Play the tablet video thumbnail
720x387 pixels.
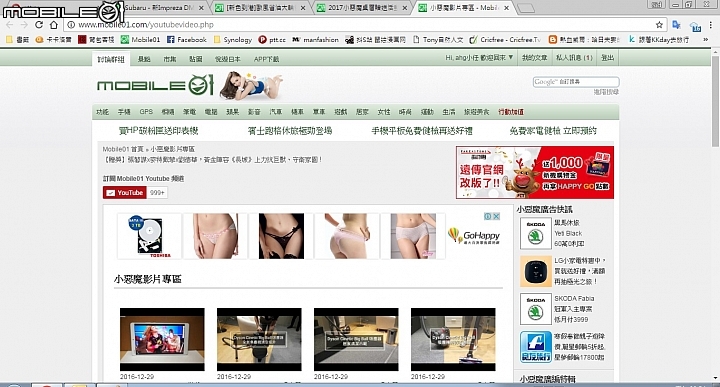162,339
